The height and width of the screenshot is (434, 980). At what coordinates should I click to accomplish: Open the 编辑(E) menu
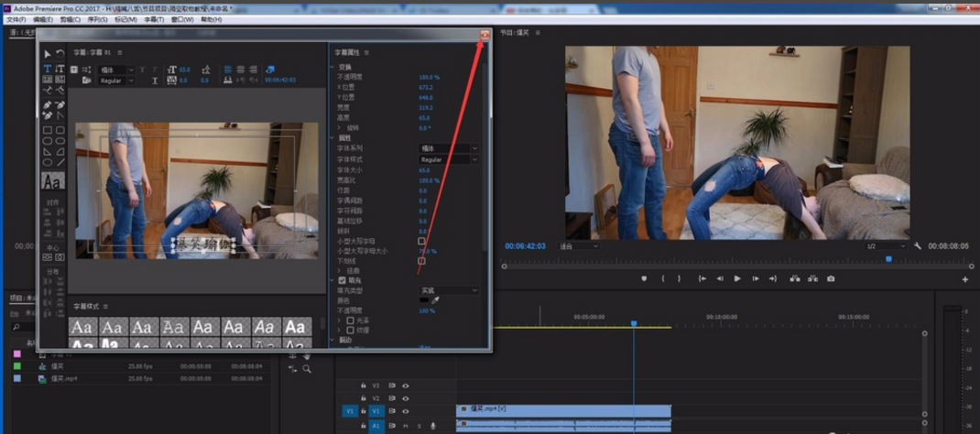42,20
